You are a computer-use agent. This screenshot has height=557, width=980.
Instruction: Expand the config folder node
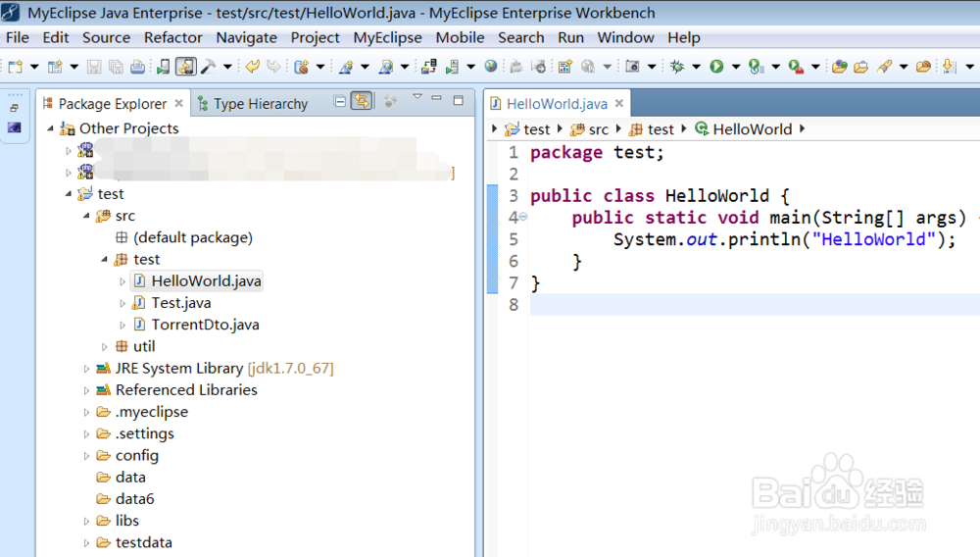(x=86, y=456)
